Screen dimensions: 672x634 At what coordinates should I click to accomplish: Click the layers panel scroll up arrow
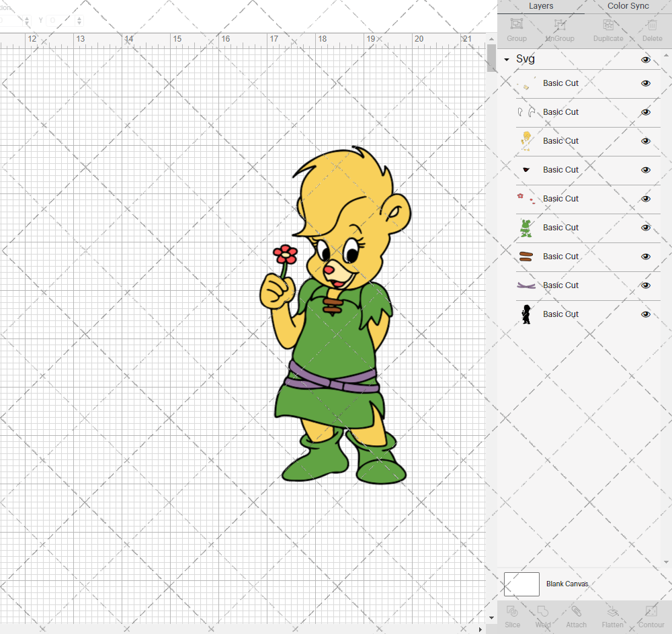(x=666, y=56)
